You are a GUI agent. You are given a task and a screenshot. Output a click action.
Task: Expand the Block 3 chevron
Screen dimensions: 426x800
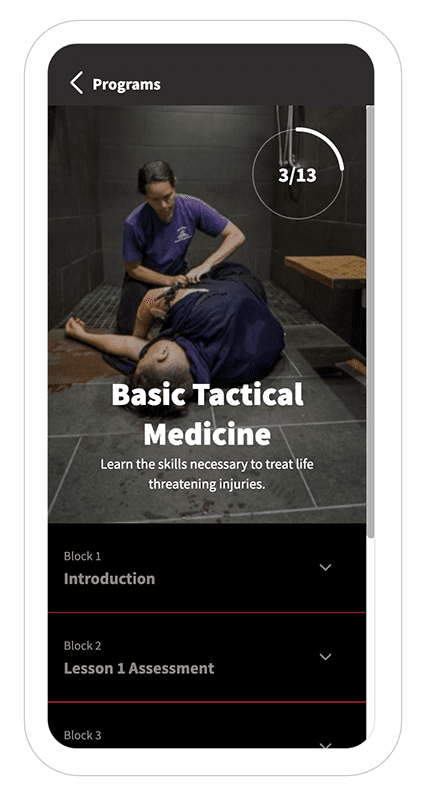325,745
